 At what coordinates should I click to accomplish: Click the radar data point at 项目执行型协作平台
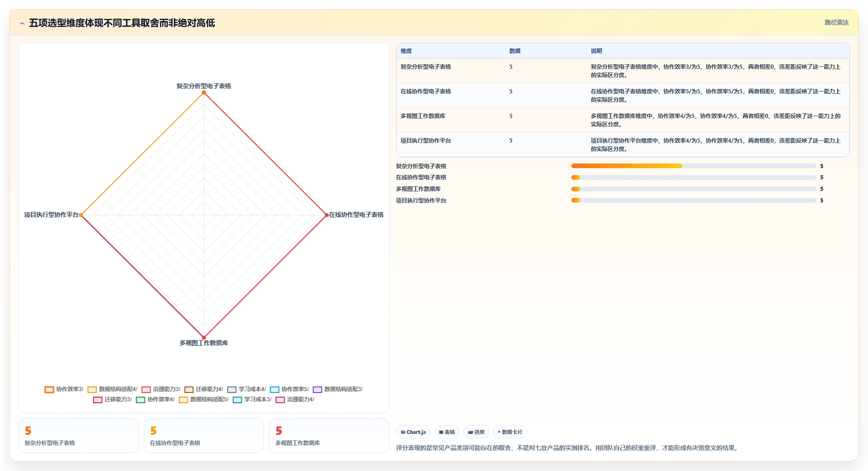pyautogui.click(x=81, y=215)
